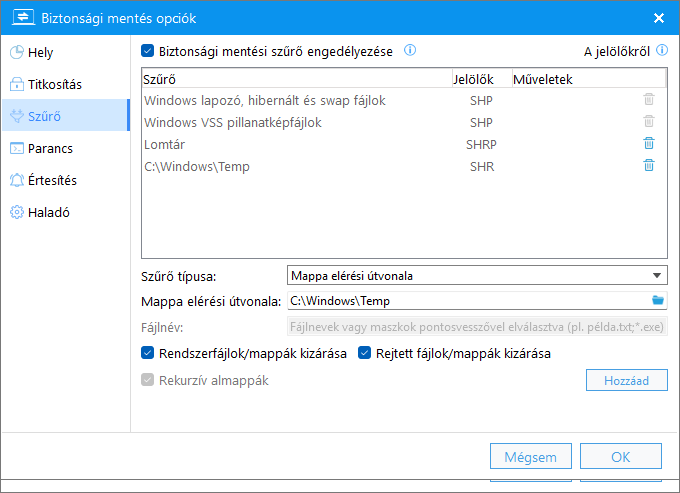This screenshot has height=493, width=680.
Task: Click the Értesítés bell icon
Action: 16,180
